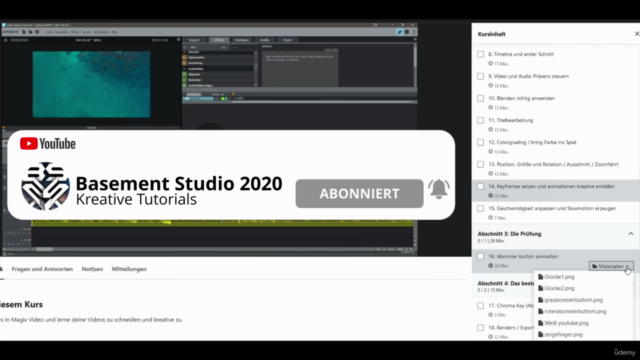The image size is (640, 360).
Task: Click the Abschnitt 4 section header
Action: coord(506,286)
